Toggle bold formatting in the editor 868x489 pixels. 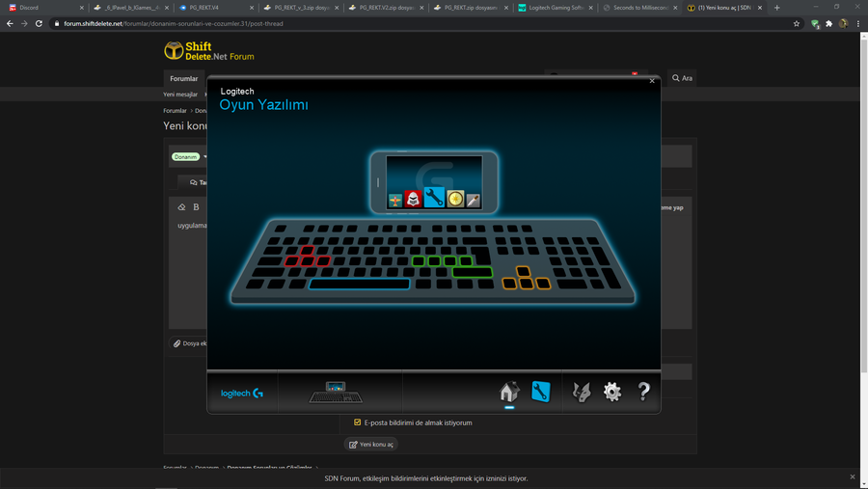[x=196, y=207]
